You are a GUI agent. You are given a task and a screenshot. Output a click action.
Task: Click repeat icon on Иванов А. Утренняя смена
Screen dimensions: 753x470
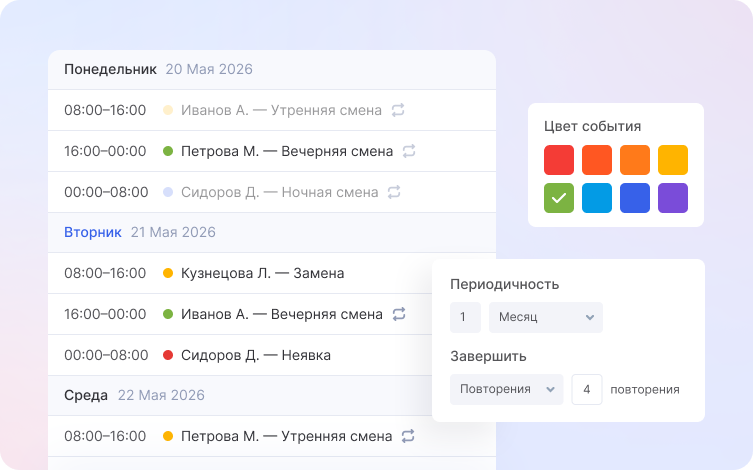tap(398, 110)
